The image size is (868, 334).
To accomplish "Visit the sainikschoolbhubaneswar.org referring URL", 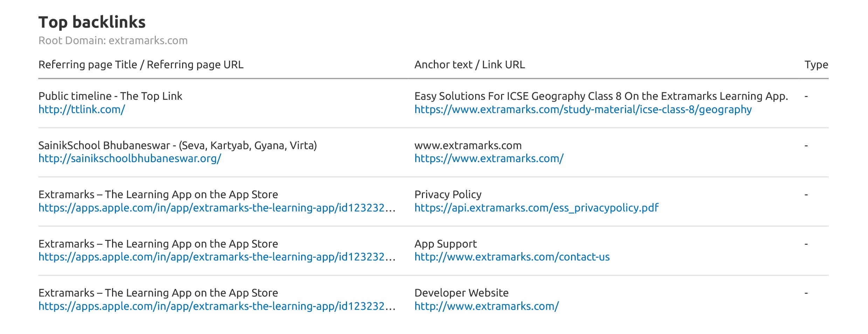I will pyautogui.click(x=130, y=159).
